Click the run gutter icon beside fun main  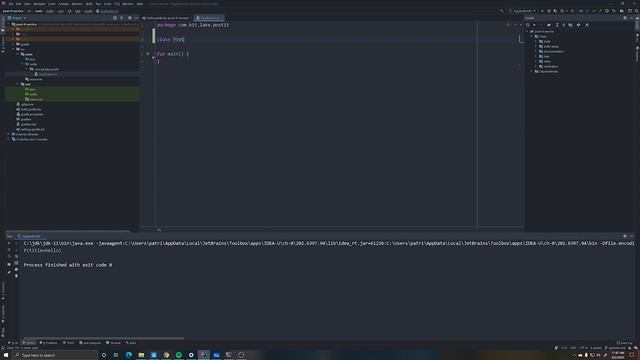point(148,54)
